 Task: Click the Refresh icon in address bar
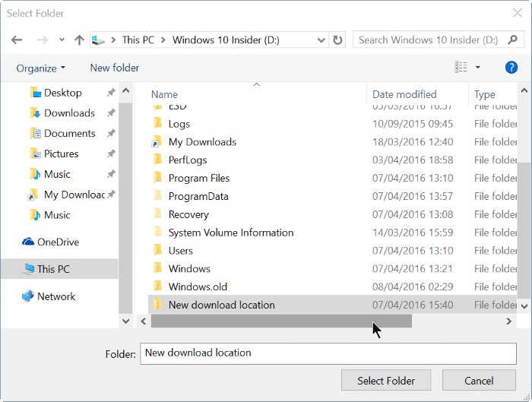338,40
